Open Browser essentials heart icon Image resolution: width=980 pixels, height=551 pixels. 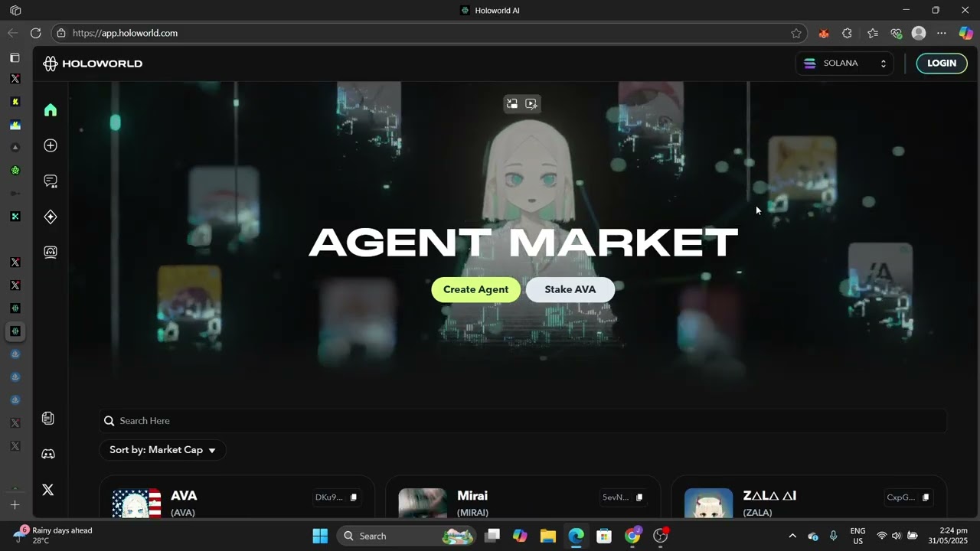[x=896, y=33]
